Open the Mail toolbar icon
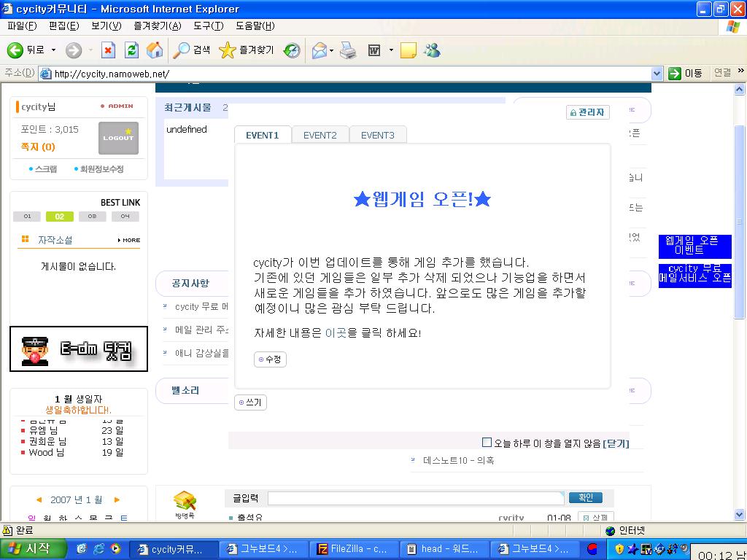This screenshot has width=747, height=560. (x=319, y=50)
